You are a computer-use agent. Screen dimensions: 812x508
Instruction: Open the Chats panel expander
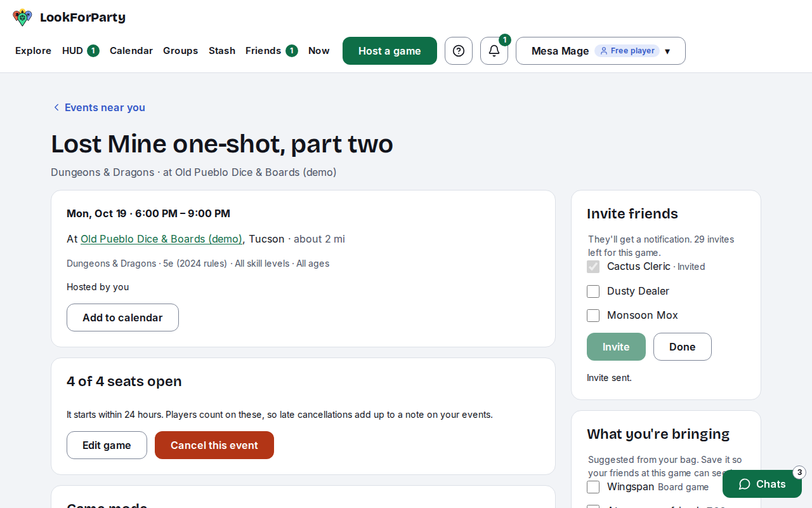click(762, 484)
